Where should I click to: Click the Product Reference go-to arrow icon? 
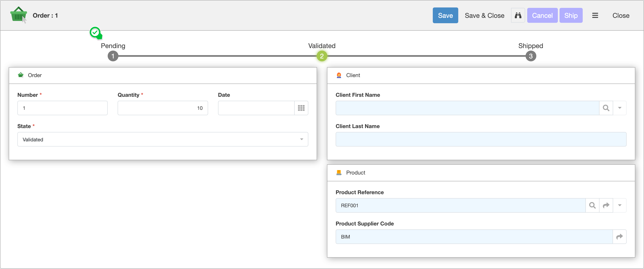coord(606,205)
